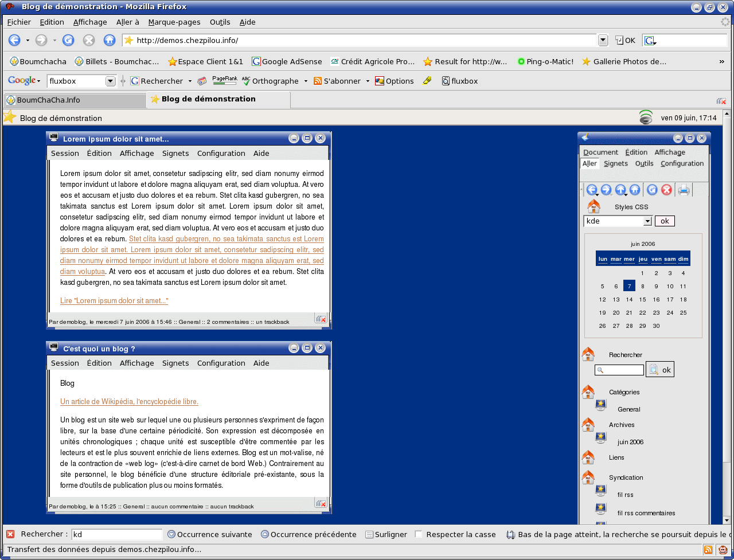
Task: Go to Firefox home page icon
Action: (x=110, y=40)
